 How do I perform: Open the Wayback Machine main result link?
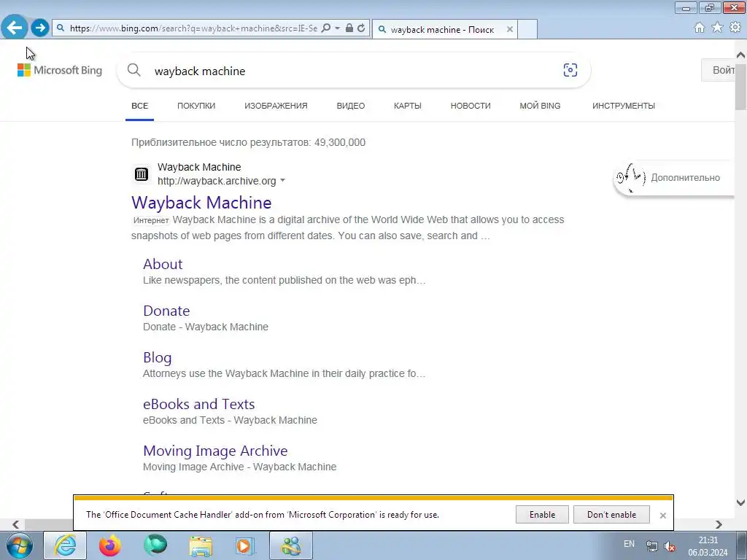tap(201, 203)
